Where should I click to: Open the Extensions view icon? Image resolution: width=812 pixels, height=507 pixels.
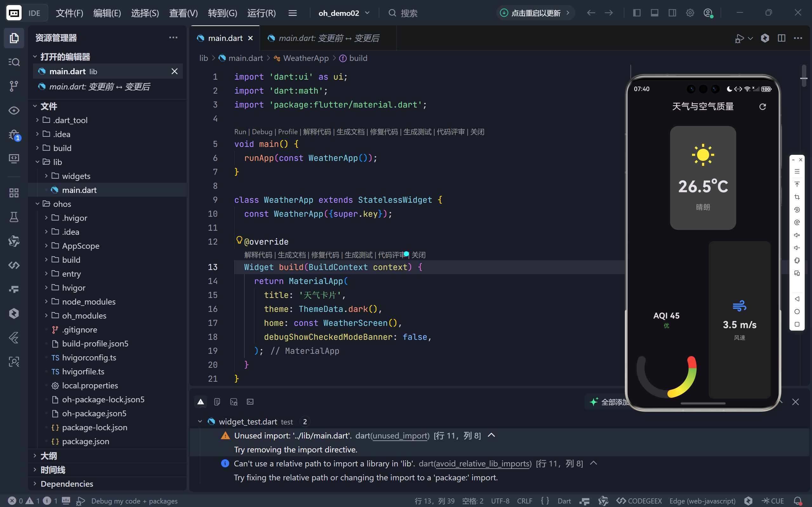click(x=14, y=193)
